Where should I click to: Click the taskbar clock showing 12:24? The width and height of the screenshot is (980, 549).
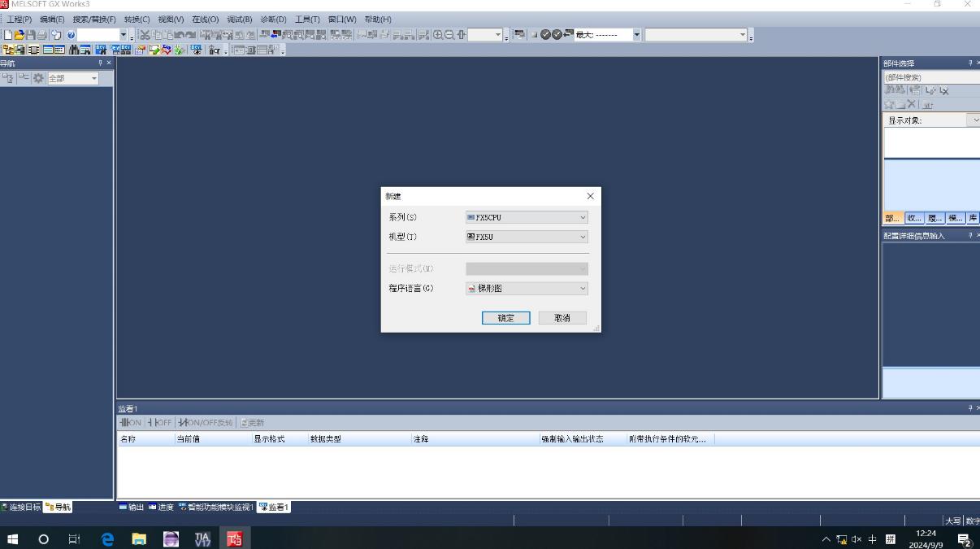point(926,539)
